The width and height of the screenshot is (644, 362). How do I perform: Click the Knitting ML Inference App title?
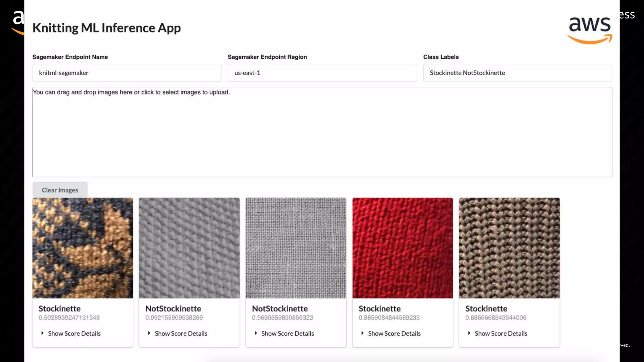pos(106,28)
